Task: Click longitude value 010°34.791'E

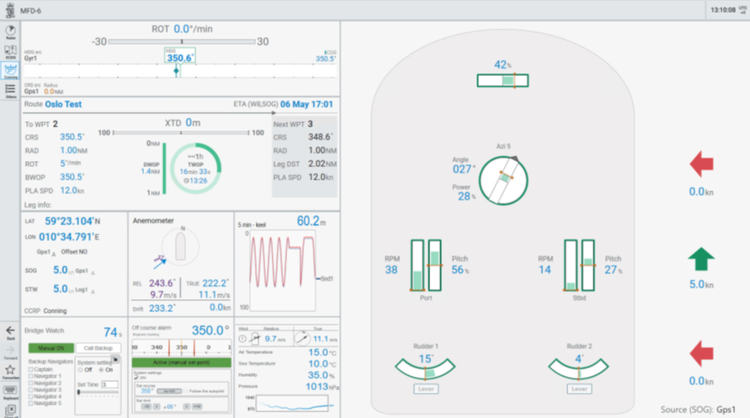Action: [69, 237]
